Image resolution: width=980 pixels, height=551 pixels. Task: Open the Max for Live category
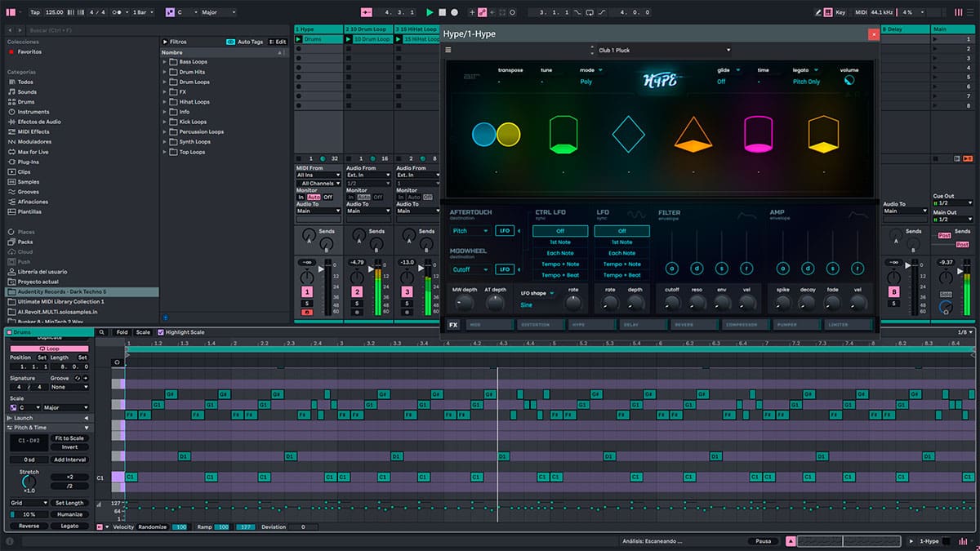[x=33, y=152]
